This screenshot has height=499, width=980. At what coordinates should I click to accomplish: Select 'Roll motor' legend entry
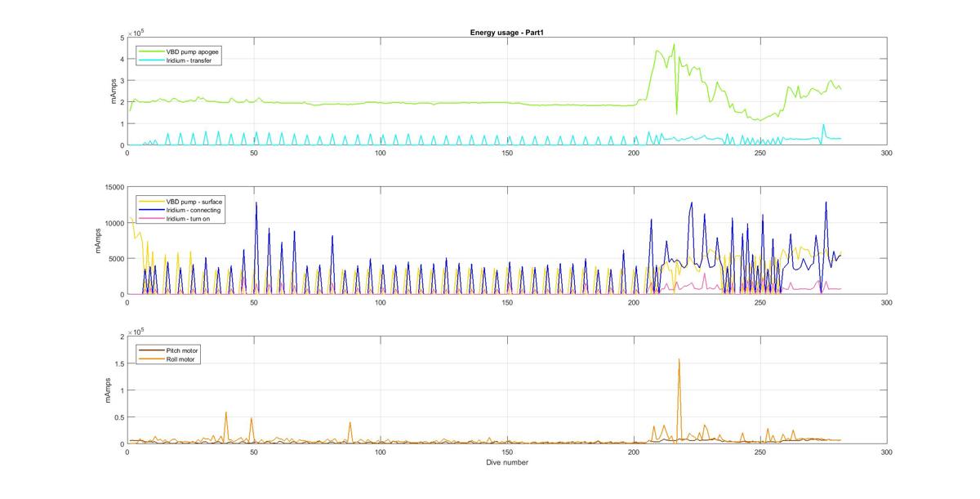(167, 359)
